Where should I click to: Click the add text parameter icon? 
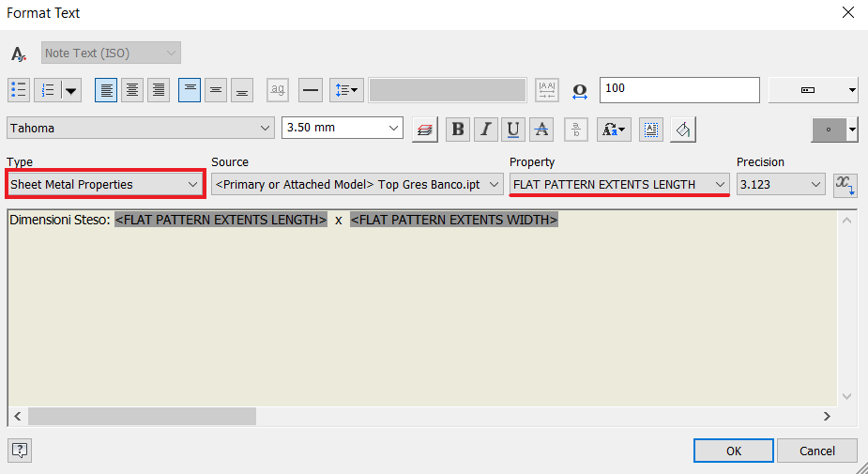pyautogui.click(x=845, y=185)
